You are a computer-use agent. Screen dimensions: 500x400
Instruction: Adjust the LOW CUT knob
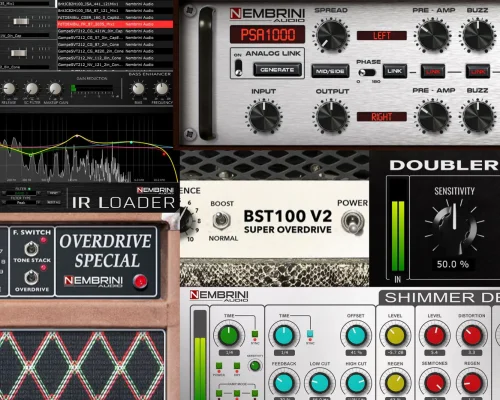click(x=319, y=383)
